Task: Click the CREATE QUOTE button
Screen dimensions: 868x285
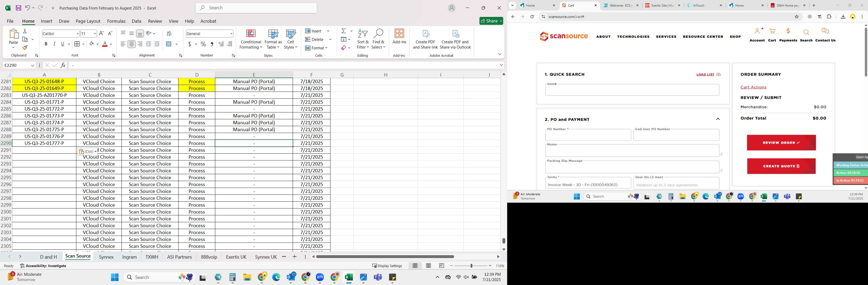Action: pos(781,166)
